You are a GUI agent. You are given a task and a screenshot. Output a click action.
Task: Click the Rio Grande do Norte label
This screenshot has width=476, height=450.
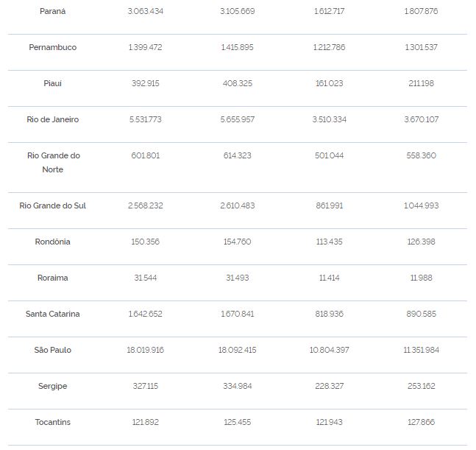(54, 163)
